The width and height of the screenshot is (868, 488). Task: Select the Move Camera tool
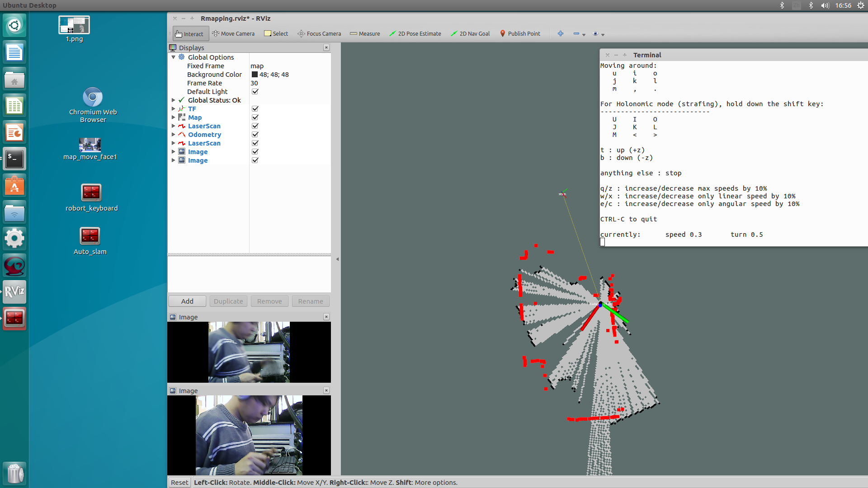pos(233,34)
